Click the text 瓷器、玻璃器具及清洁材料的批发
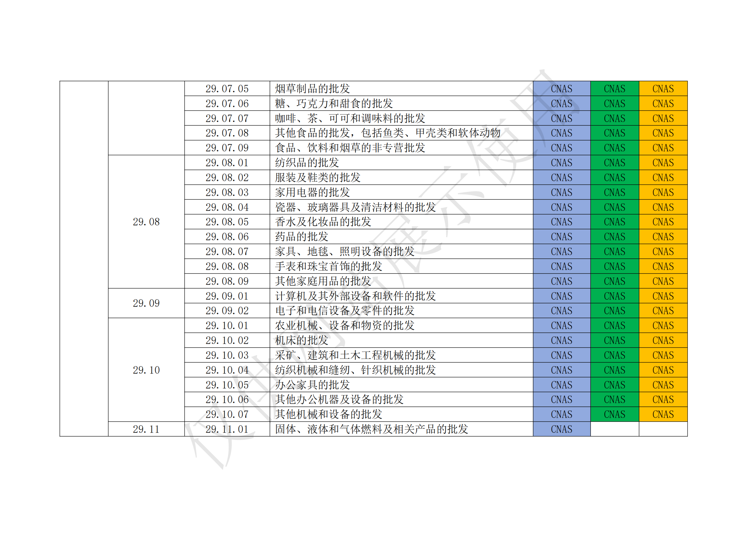This screenshot has width=756, height=534. [x=355, y=207]
